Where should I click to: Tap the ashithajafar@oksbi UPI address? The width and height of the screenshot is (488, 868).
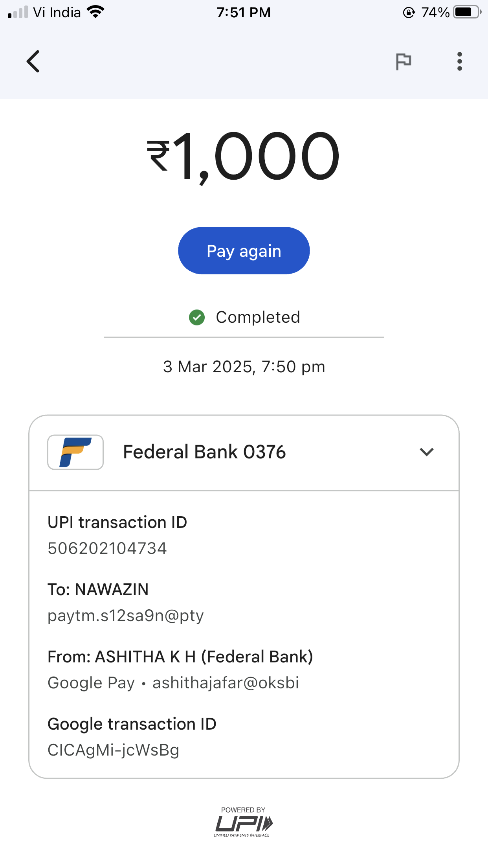(226, 683)
